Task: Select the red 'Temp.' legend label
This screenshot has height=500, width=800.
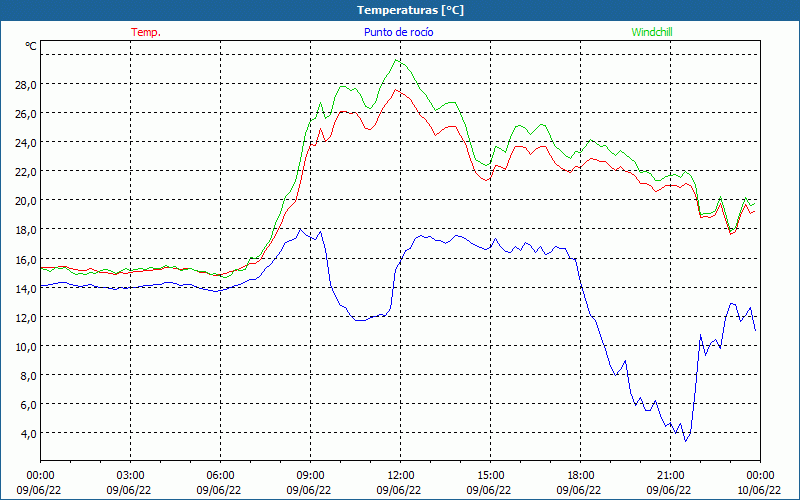Action: tap(146, 32)
